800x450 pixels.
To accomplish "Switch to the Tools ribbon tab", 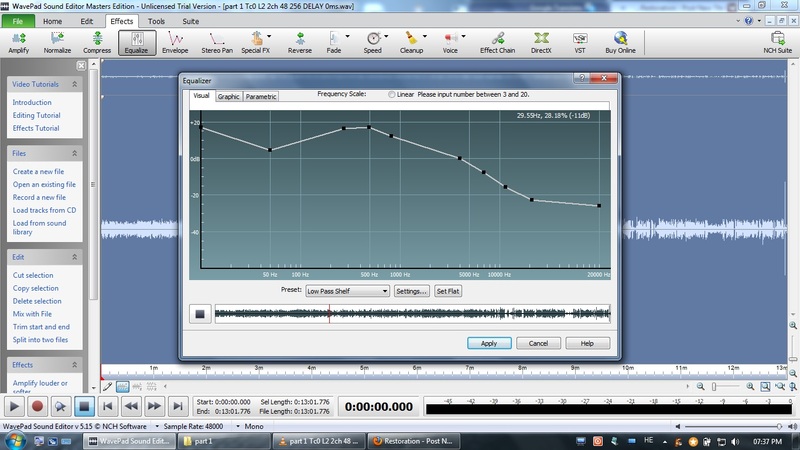I will 156,21.
